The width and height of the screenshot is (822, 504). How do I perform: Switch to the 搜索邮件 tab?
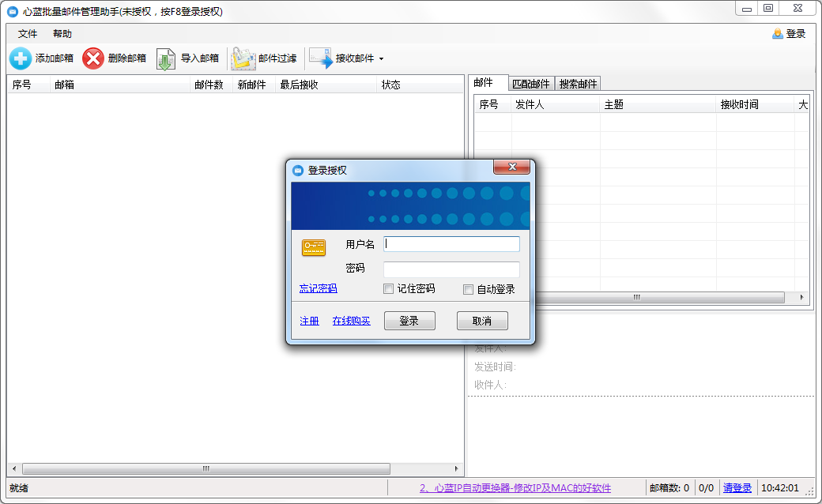pyautogui.click(x=578, y=84)
